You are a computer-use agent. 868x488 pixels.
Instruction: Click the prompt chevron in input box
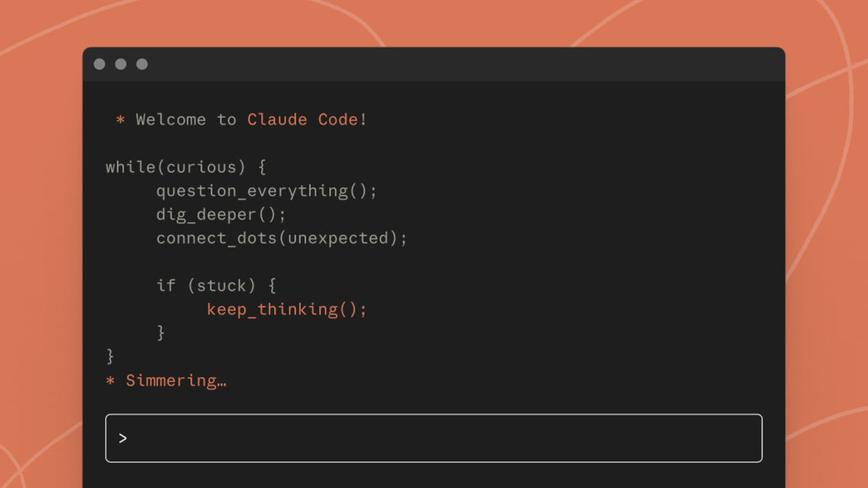point(123,438)
